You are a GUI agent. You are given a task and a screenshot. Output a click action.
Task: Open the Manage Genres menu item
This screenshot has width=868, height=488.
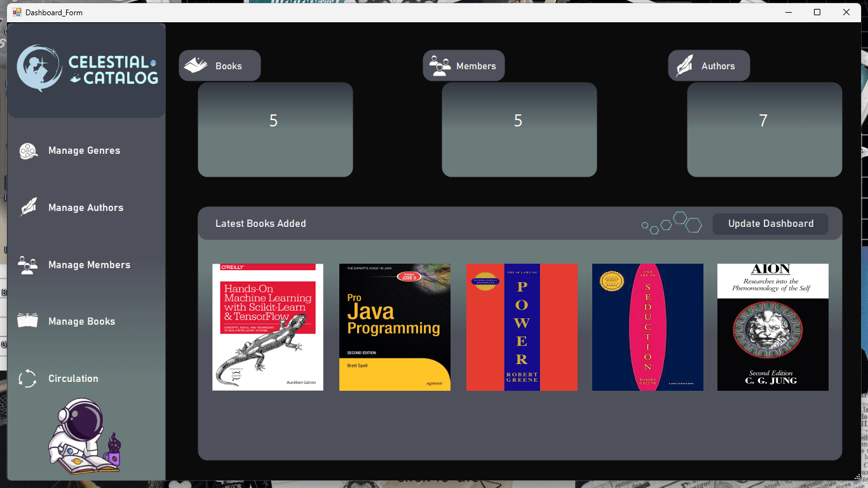pos(85,151)
